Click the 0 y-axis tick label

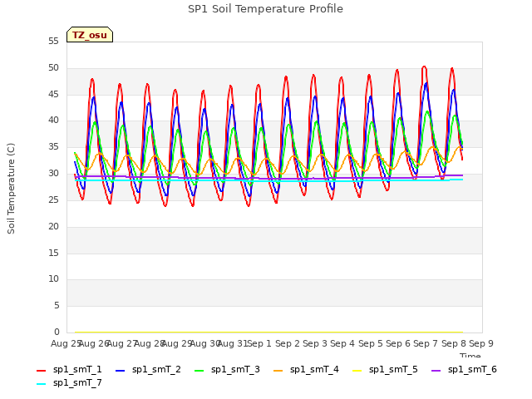point(57,332)
